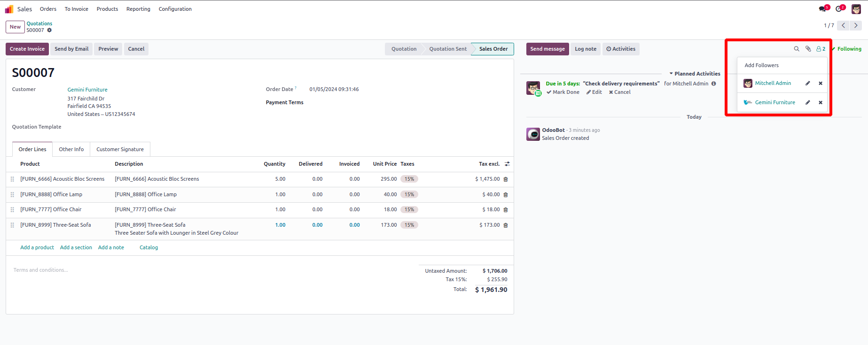Open the 15% tax tag on Office Lamp
The height and width of the screenshot is (345, 868).
409,194
